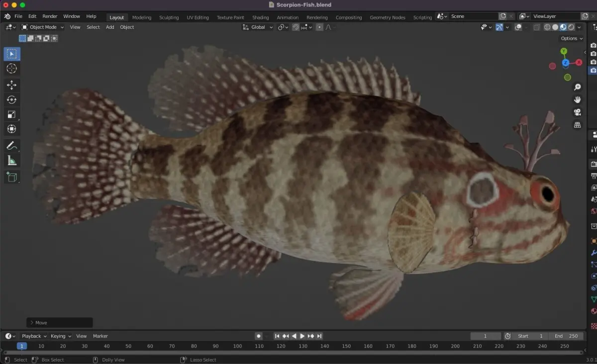Open the Global transform orientation dropdown
Image resolution: width=597 pixels, height=364 pixels.
point(258,27)
